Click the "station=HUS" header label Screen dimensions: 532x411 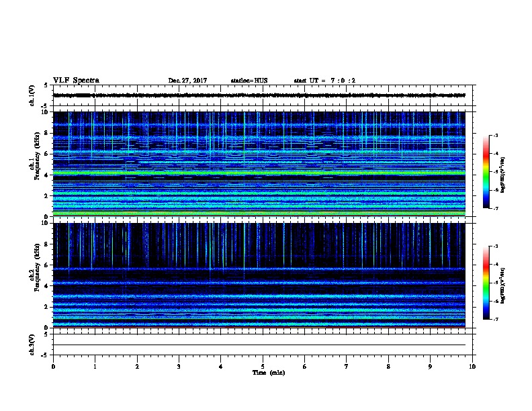[x=249, y=81]
